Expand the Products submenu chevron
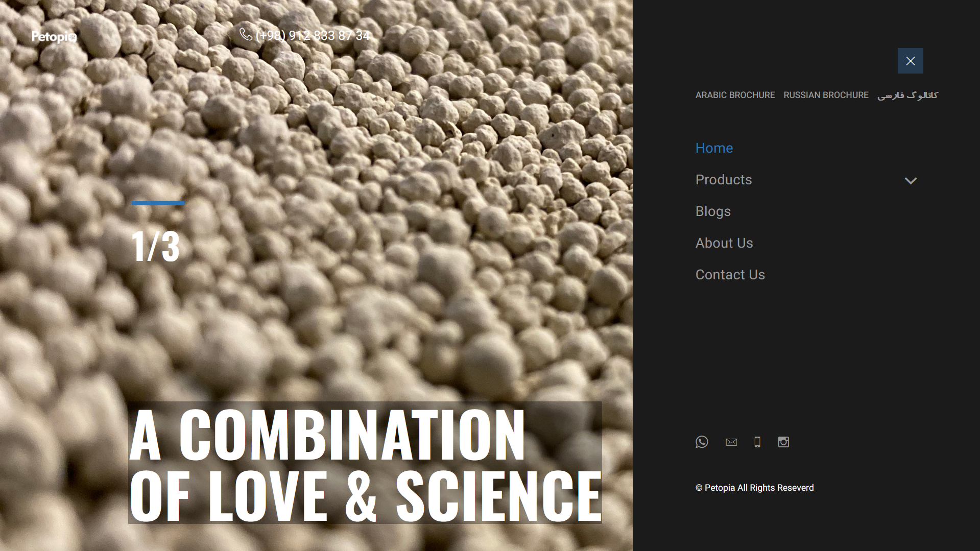The width and height of the screenshot is (980, 551). click(911, 181)
